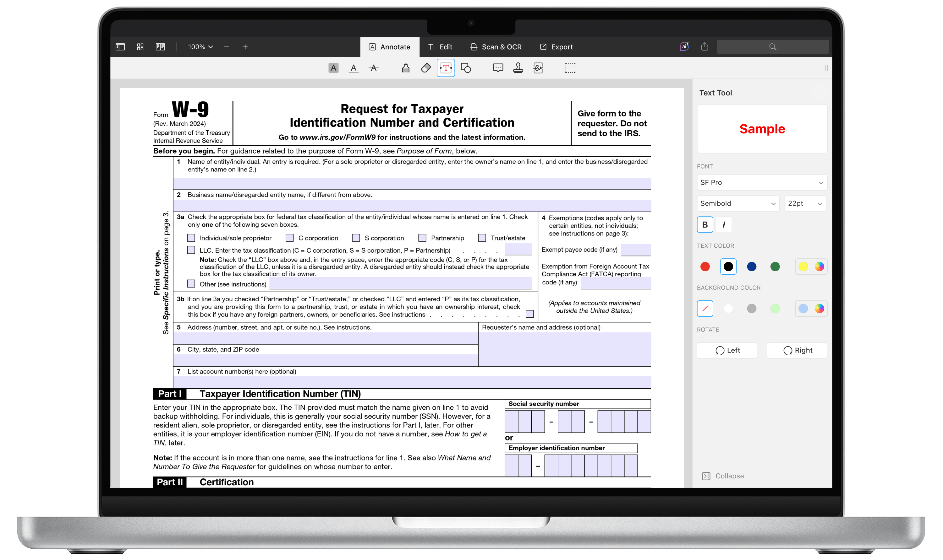Expand the 22pt font size dropdown
Screen dimensions: 943x560
(x=805, y=203)
